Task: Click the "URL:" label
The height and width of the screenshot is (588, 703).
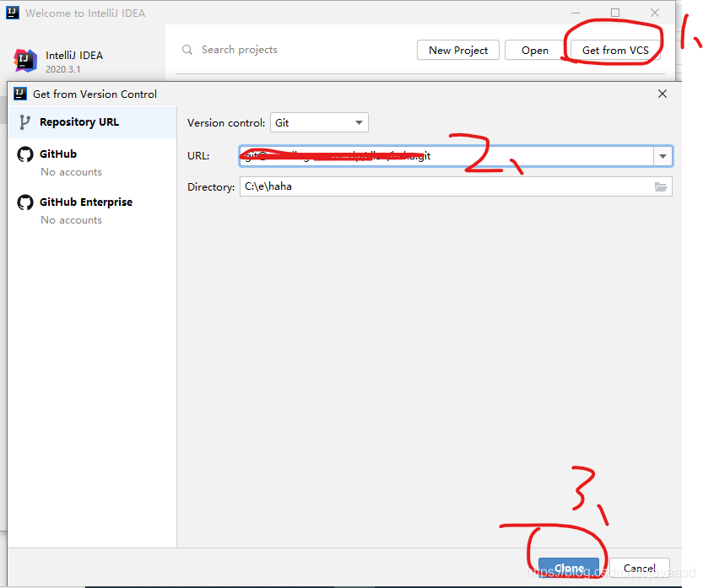Action: pos(198,156)
